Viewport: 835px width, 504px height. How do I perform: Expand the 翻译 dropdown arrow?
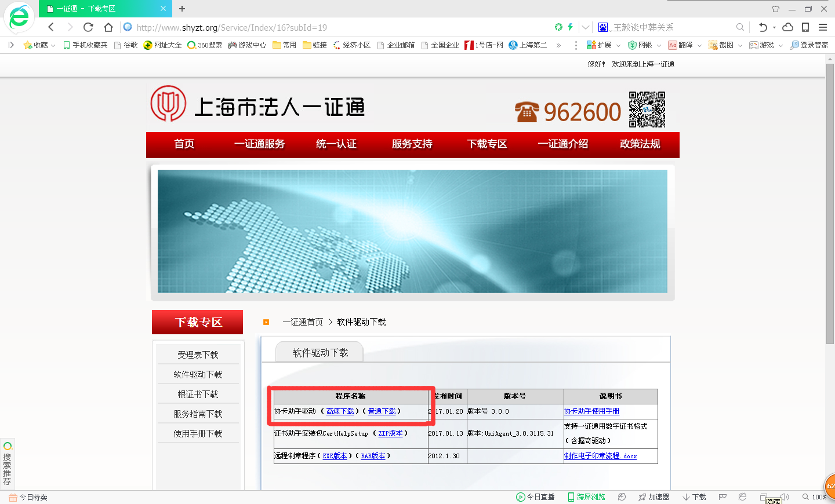[699, 45]
